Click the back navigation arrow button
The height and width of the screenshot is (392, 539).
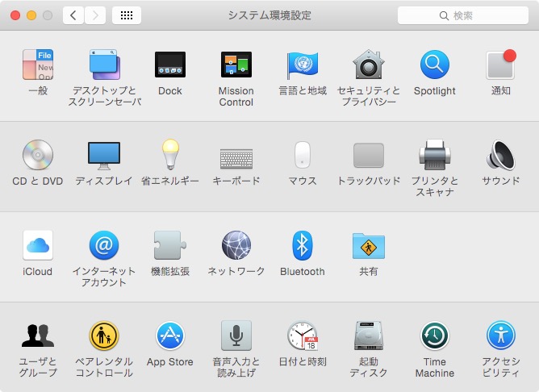pos(73,15)
